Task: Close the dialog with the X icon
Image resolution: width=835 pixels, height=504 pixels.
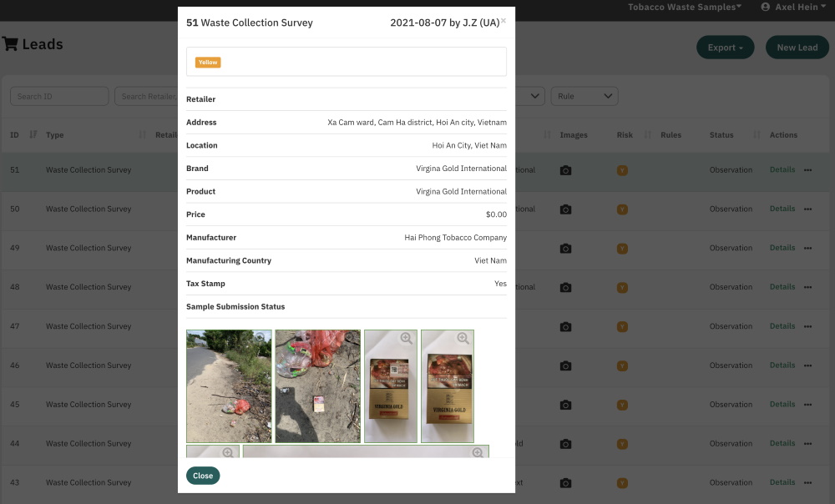Action: point(503,21)
